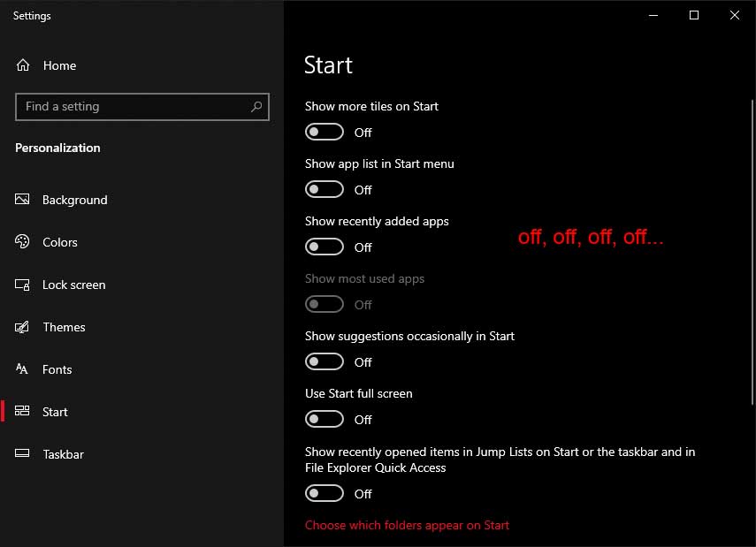Click the Find a setting field
756x547 pixels.
(142, 107)
